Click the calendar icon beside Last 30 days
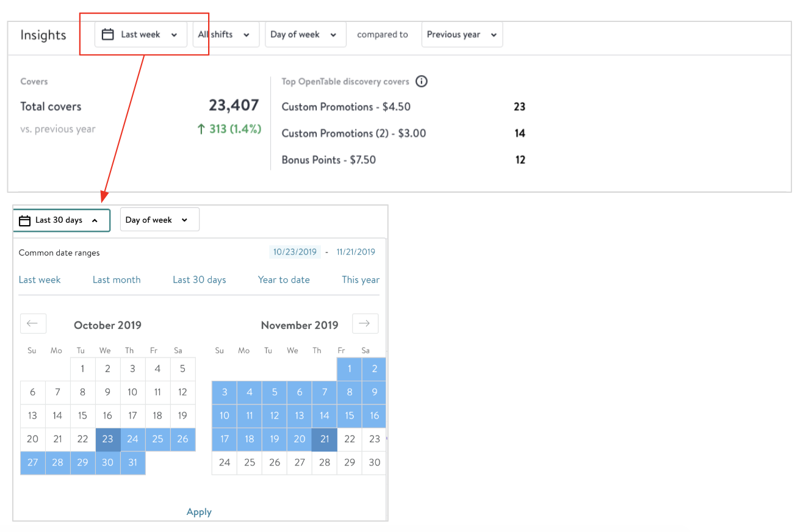Viewport: 803px width, 532px height. pyautogui.click(x=24, y=220)
